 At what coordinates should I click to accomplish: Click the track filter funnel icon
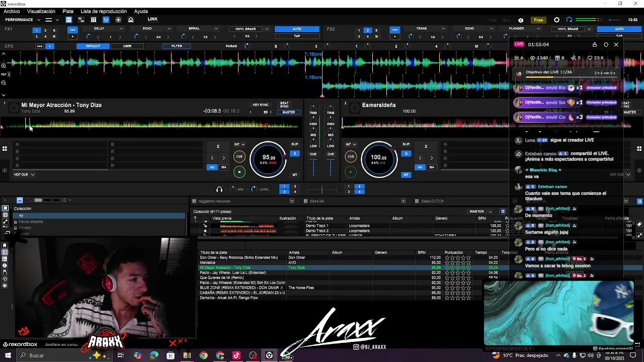tap(196, 219)
